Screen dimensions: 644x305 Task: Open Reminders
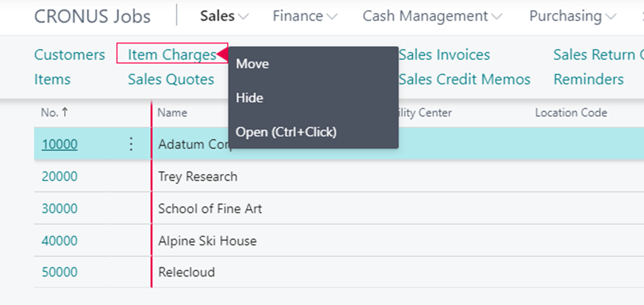(x=588, y=79)
